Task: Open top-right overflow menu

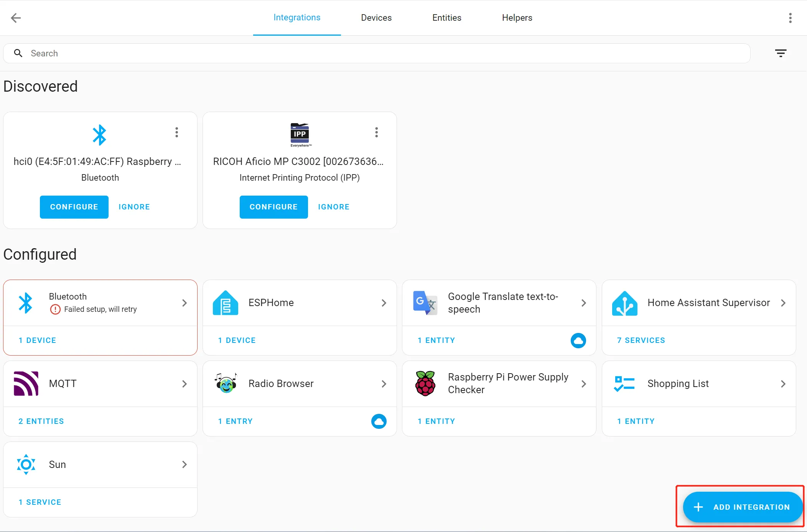Action: [x=790, y=18]
